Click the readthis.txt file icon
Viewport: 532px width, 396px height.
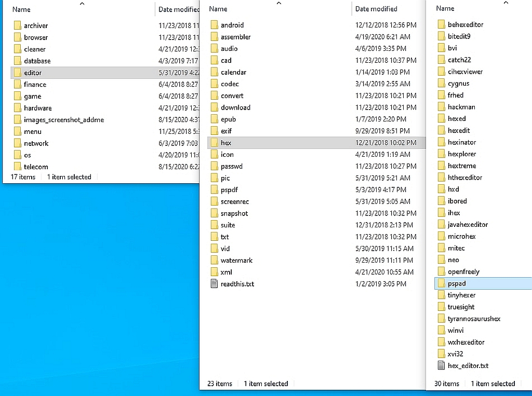click(x=214, y=284)
